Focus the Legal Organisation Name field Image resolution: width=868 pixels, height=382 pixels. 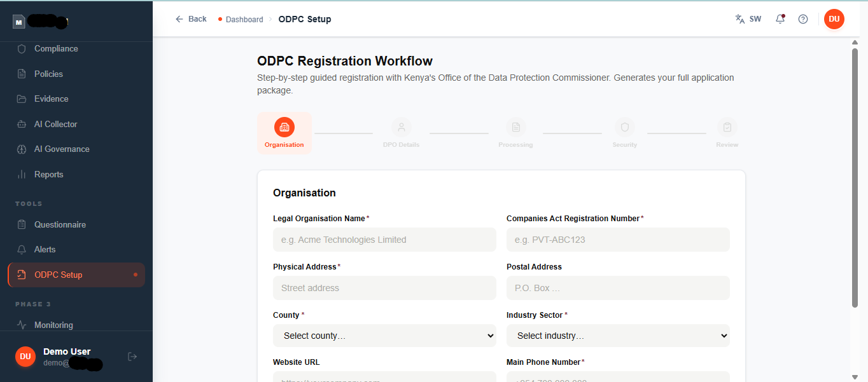(x=384, y=240)
